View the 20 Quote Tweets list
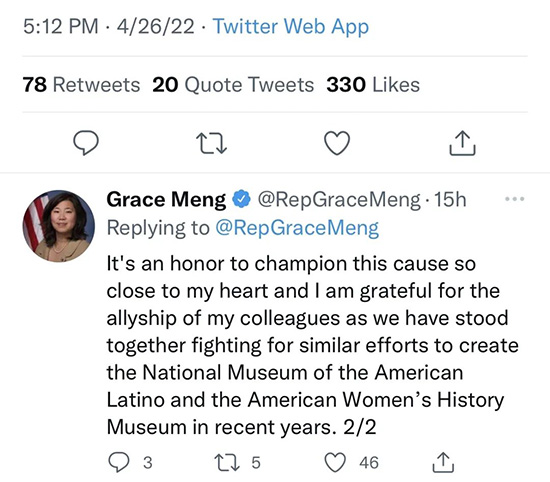The width and height of the screenshot is (550, 482). pyautogui.click(x=233, y=85)
